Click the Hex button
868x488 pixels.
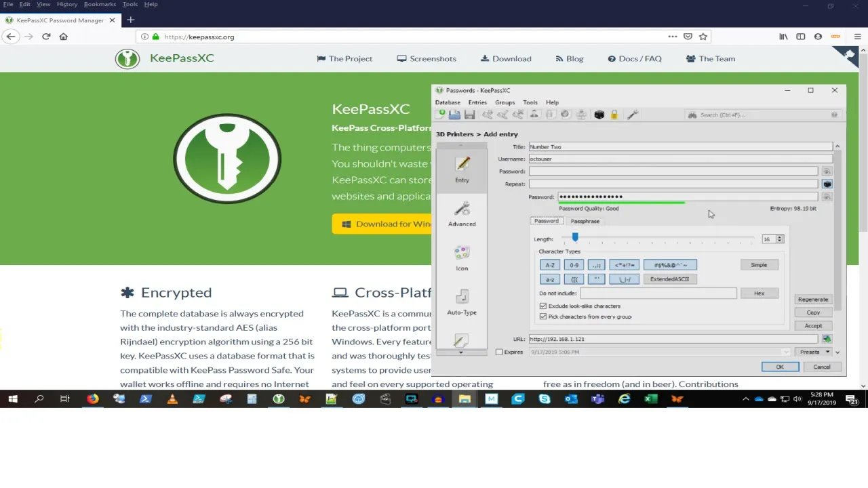[x=759, y=293]
